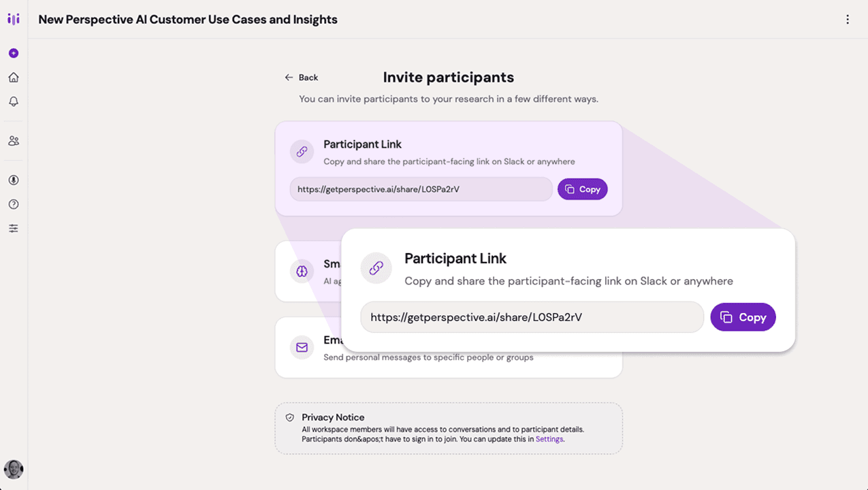Click the brain icon on the Smart invite card
The image size is (868, 490).
[x=302, y=271]
